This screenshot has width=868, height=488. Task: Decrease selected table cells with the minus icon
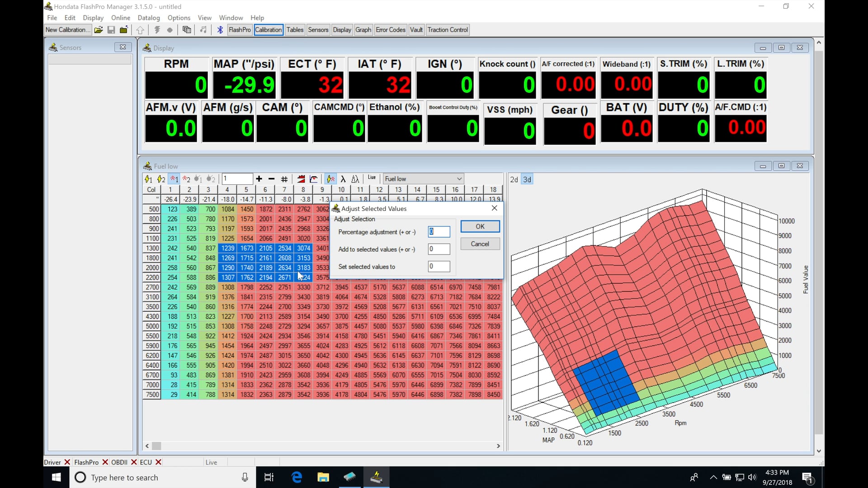[271, 179]
